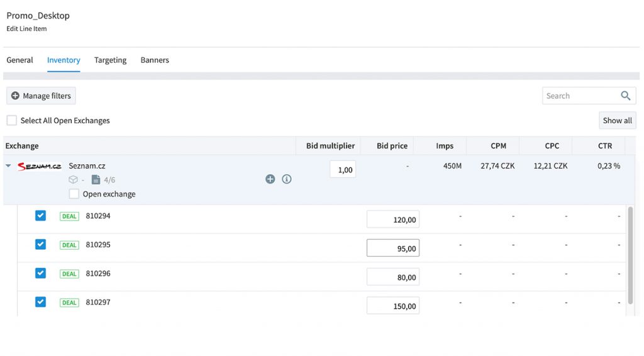Uncheck deal 810295 checkbox

tap(40, 244)
